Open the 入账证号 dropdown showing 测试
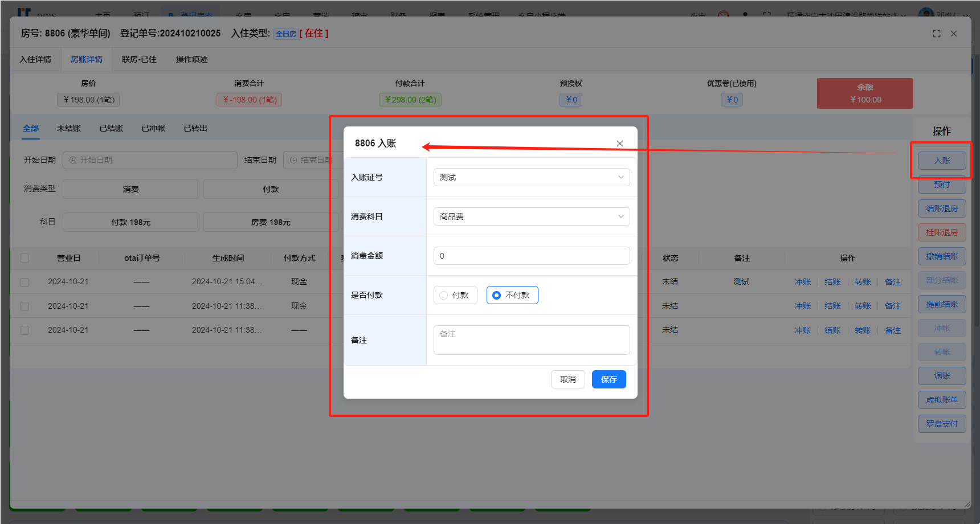The image size is (980, 524). coord(524,177)
